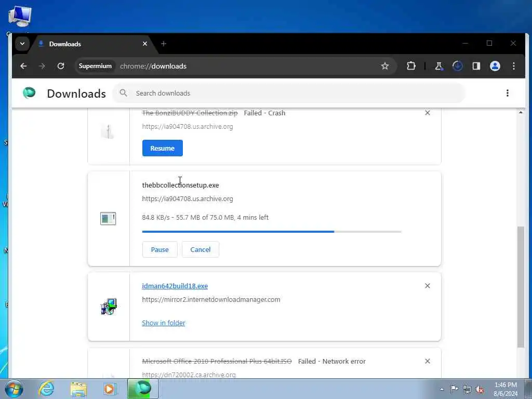The height and width of the screenshot is (399, 532).
Task: Click the Downloads page heading
Action: 76,94
